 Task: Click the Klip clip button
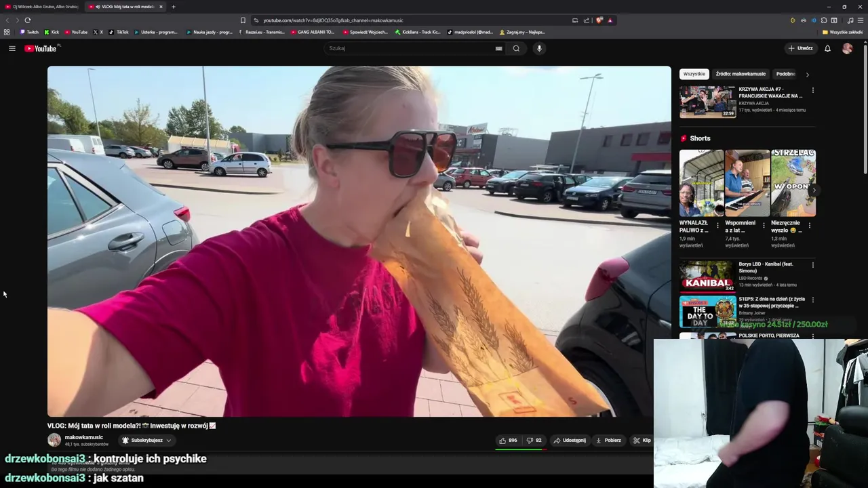pos(642,441)
